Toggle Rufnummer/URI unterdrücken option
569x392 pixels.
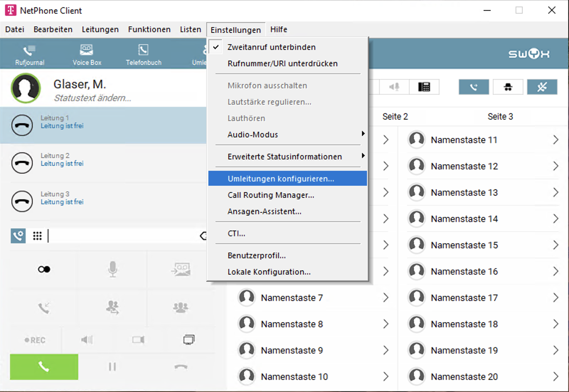282,64
